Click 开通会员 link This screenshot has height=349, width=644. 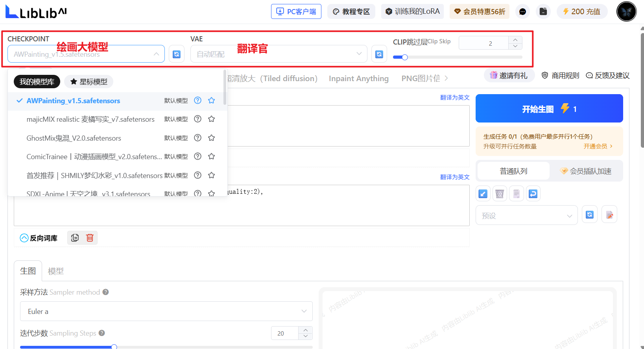click(598, 146)
